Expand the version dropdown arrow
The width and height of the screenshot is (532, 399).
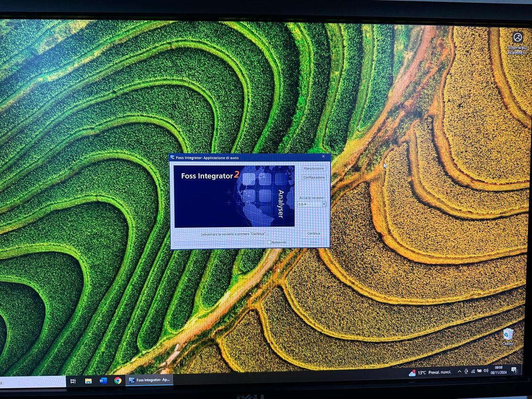pyautogui.click(x=324, y=204)
